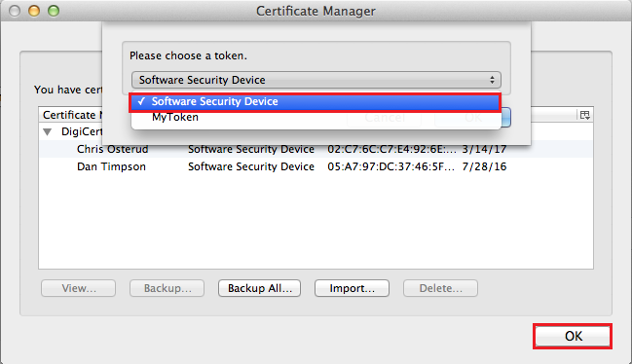Select Software Security Device menu option
This screenshot has width=632, height=364.
click(x=315, y=102)
